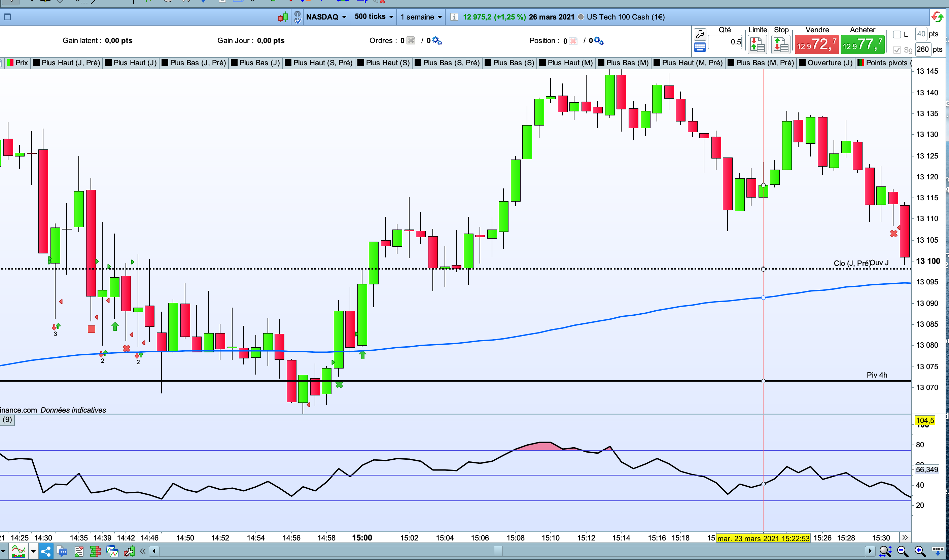Click the auto-fit zoom magnifier with arrows
Viewport: 949px width, 560px height.
click(x=885, y=552)
